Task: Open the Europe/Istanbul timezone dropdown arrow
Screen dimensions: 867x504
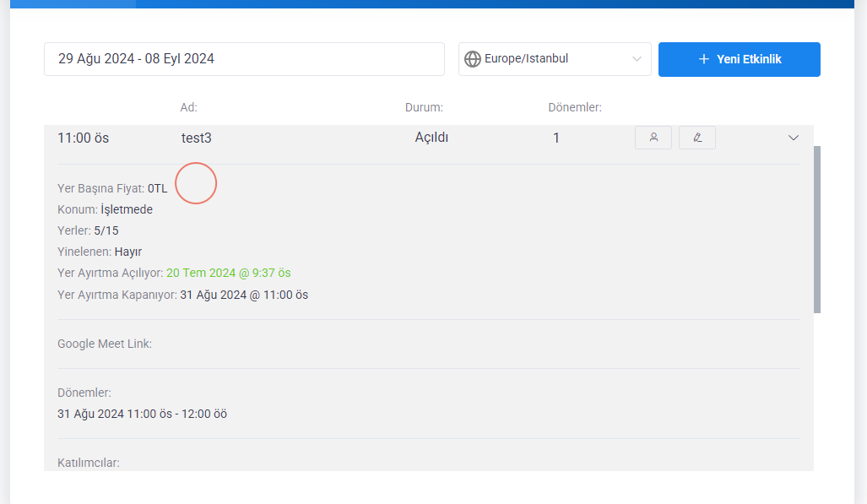Action: coord(637,59)
